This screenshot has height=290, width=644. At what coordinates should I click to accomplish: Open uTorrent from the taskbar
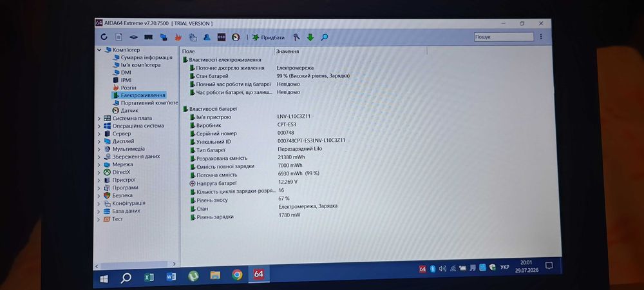[193, 276]
